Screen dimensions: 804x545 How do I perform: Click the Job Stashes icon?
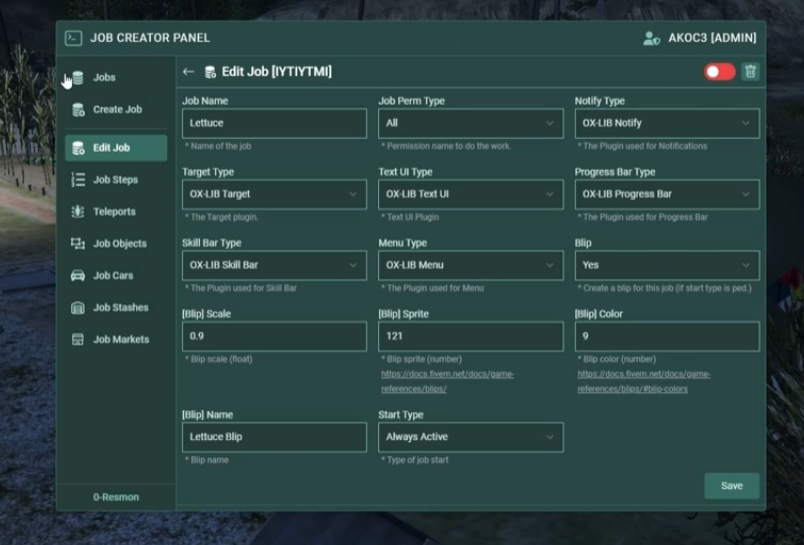tap(78, 308)
